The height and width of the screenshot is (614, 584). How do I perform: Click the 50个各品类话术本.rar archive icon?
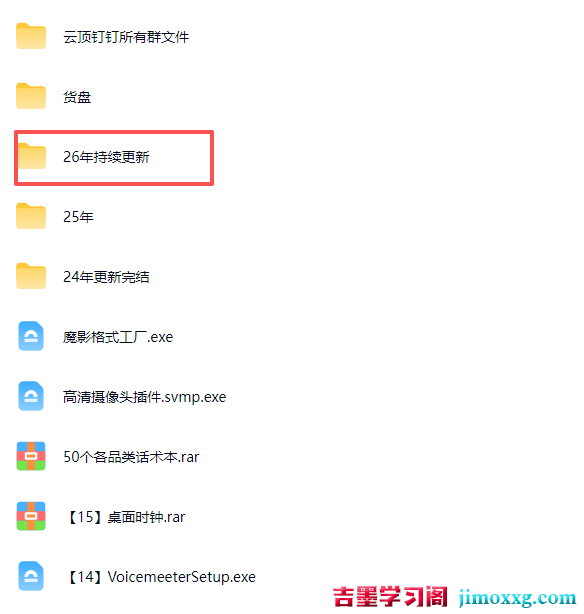tap(31, 456)
